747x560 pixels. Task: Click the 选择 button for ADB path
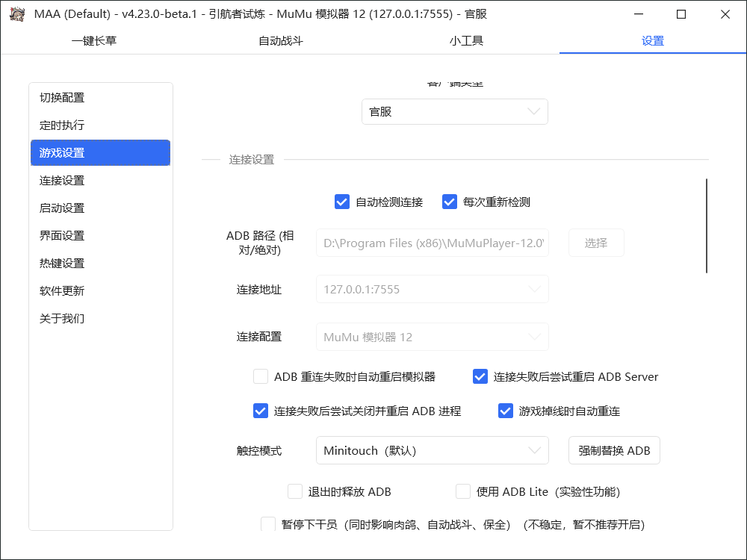pos(596,243)
